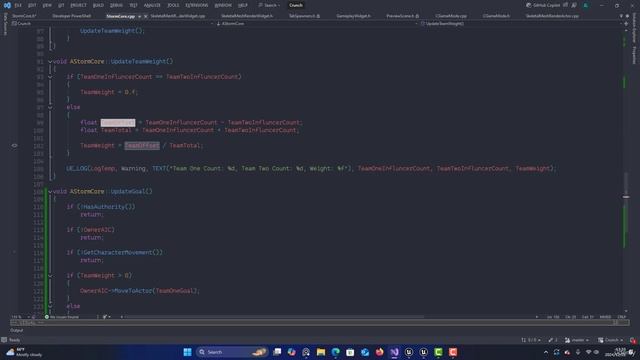Click MoveToActor call on line 121

point(134,291)
